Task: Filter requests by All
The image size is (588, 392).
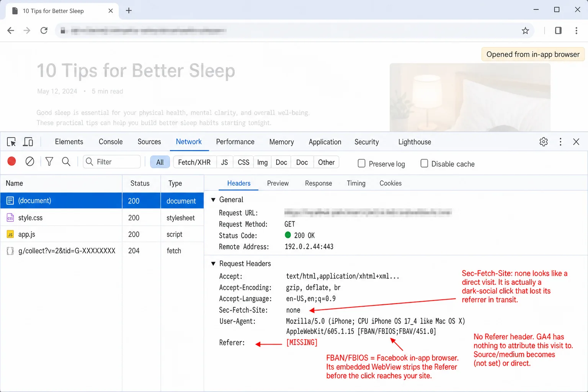Action: 160,162
